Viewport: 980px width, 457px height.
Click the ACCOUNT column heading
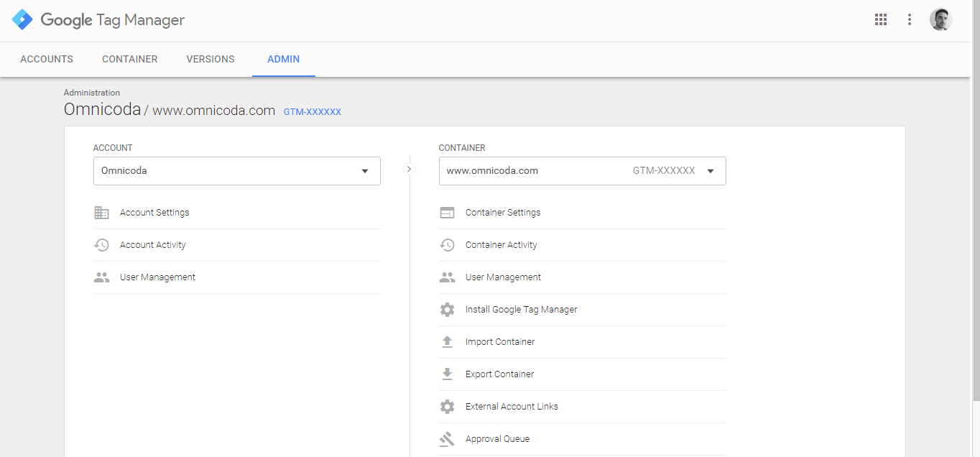[113, 148]
